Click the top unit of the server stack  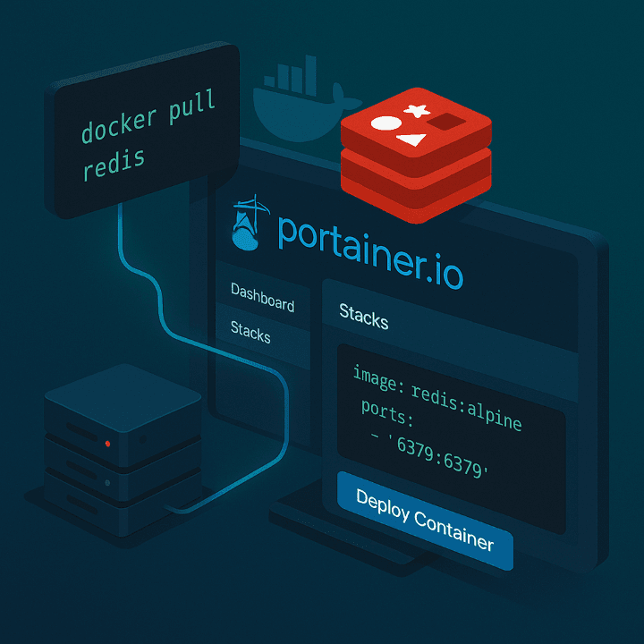pos(123,422)
